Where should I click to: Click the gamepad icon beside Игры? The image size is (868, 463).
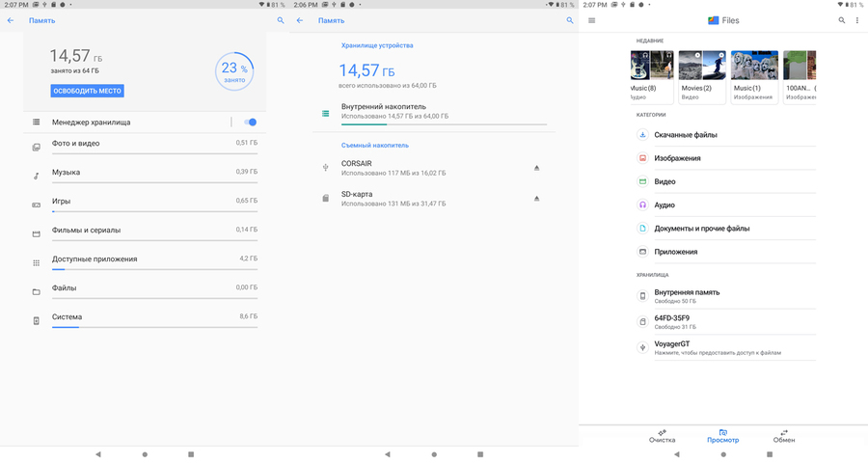click(x=36, y=204)
